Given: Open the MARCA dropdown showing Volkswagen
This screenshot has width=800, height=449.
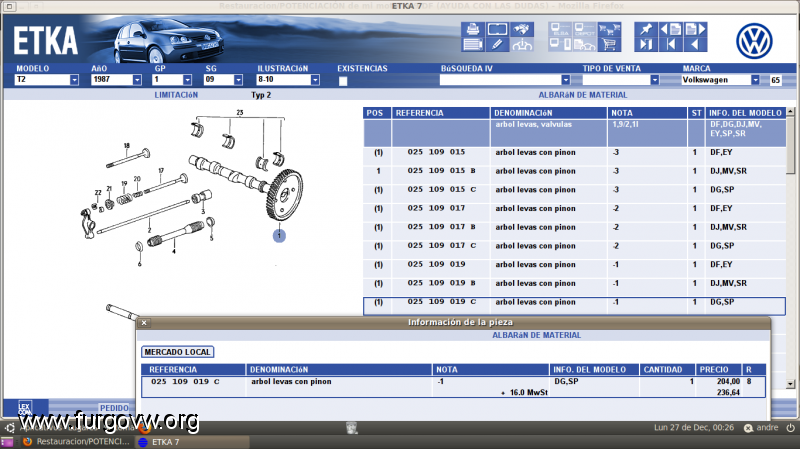Looking at the screenshot, I should (x=755, y=80).
